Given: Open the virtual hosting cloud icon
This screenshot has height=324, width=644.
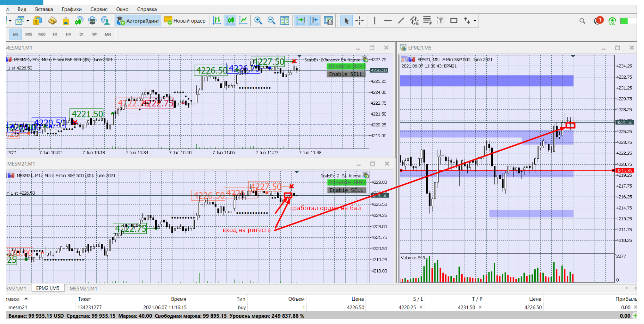Looking at the screenshot, I should coord(92,21).
